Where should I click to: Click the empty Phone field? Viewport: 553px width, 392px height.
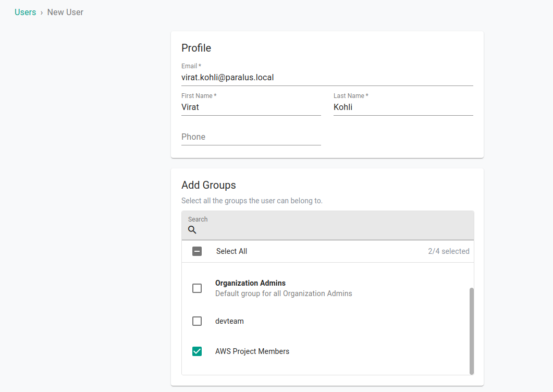click(250, 137)
